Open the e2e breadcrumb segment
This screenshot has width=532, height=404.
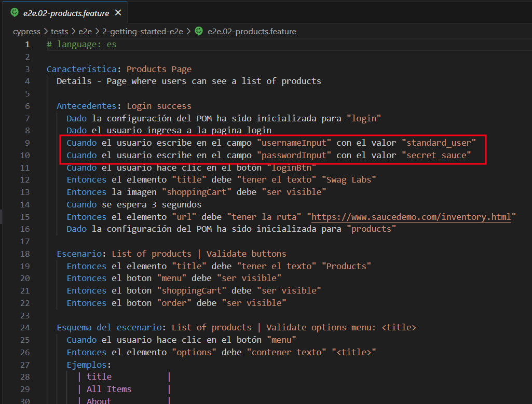pyautogui.click(x=85, y=32)
